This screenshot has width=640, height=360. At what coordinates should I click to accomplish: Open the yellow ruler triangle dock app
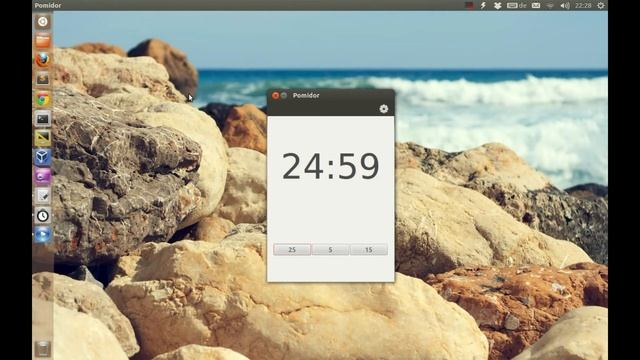[x=42, y=138]
